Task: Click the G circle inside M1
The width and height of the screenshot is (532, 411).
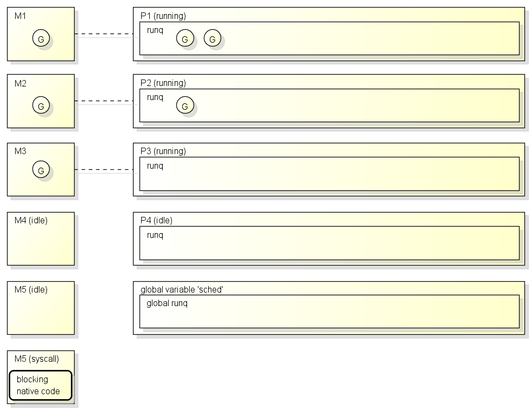Action: pos(41,38)
